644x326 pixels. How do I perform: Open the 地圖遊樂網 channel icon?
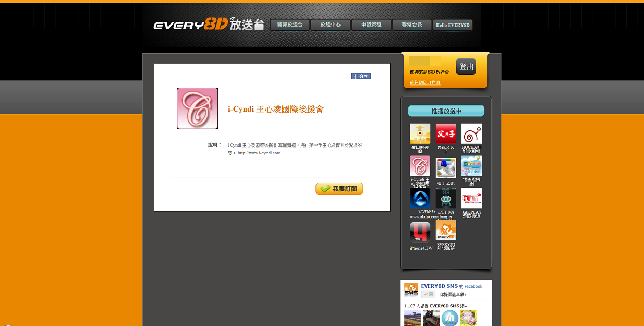471,166
